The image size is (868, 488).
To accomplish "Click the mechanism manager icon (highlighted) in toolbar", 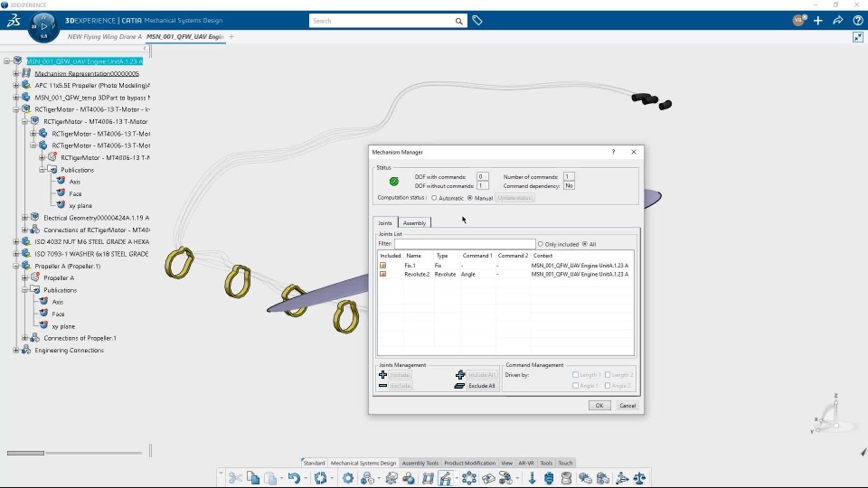I will [x=446, y=478].
